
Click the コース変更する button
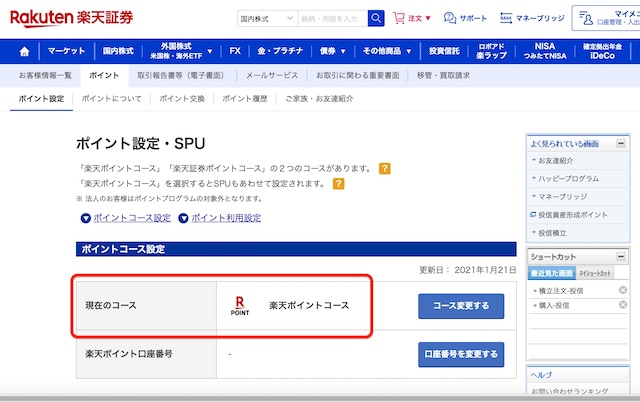pos(461,305)
